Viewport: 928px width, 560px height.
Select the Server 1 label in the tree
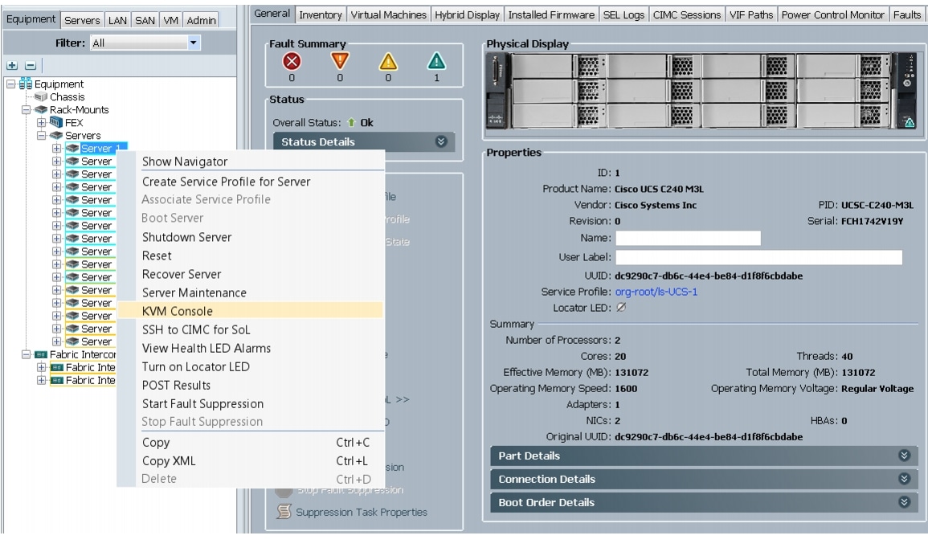coord(100,149)
